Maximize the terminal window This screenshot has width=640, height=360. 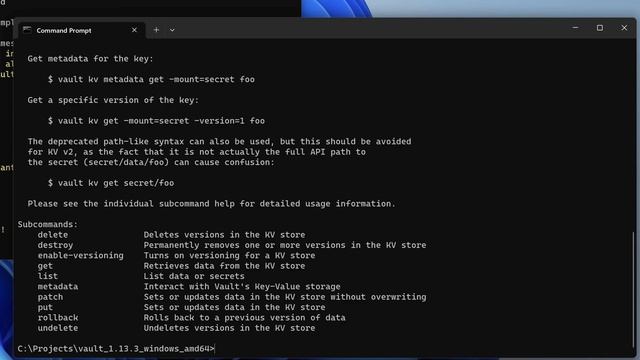click(x=600, y=28)
